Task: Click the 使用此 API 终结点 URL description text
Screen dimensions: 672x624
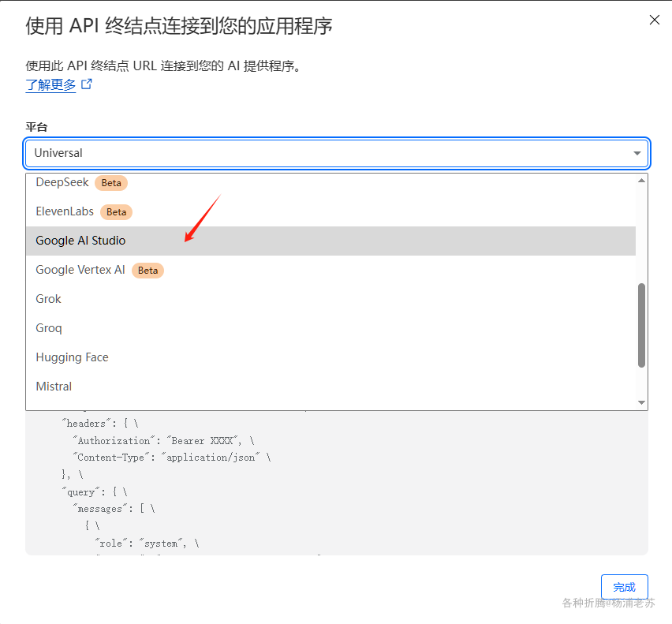Action: (165, 66)
